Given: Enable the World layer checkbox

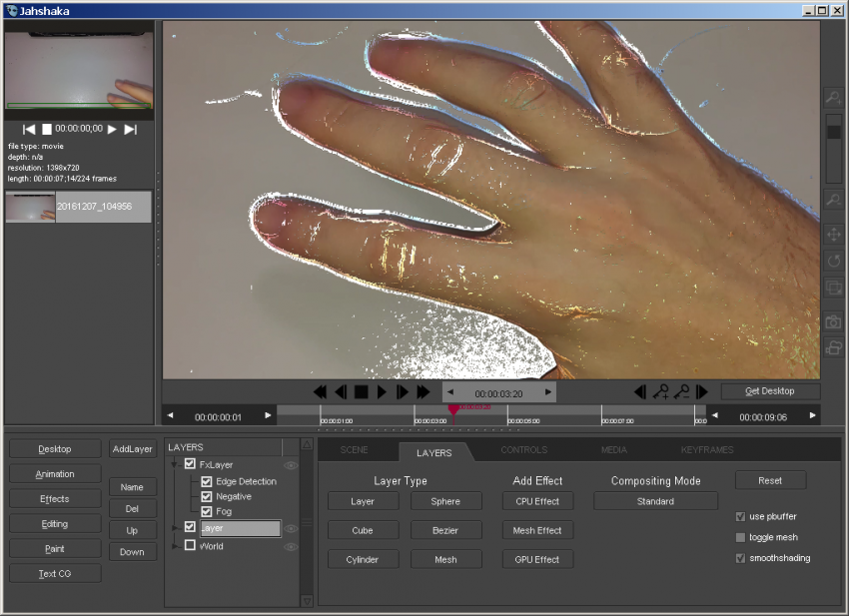Looking at the screenshot, I should tap(190, 545).
